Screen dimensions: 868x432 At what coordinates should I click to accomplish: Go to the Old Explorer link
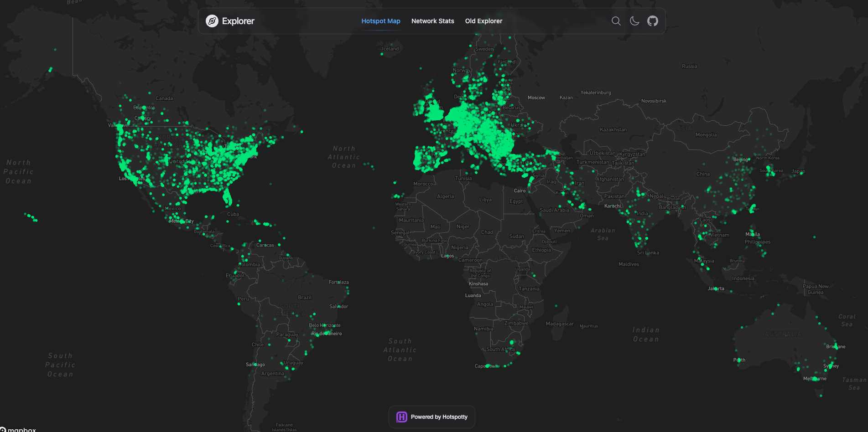483,21
